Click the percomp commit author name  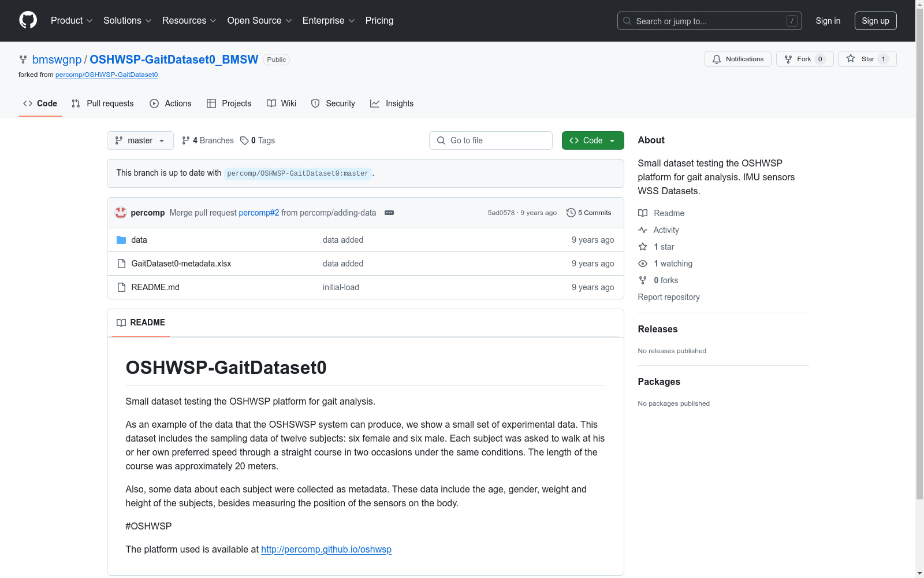(148, 213)
